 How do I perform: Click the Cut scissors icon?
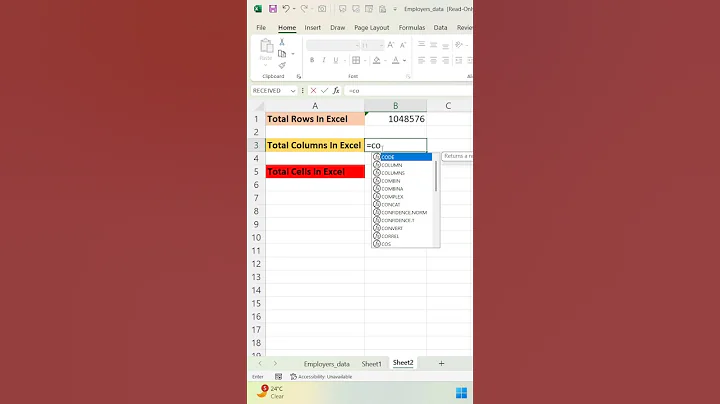pos(282,42)
